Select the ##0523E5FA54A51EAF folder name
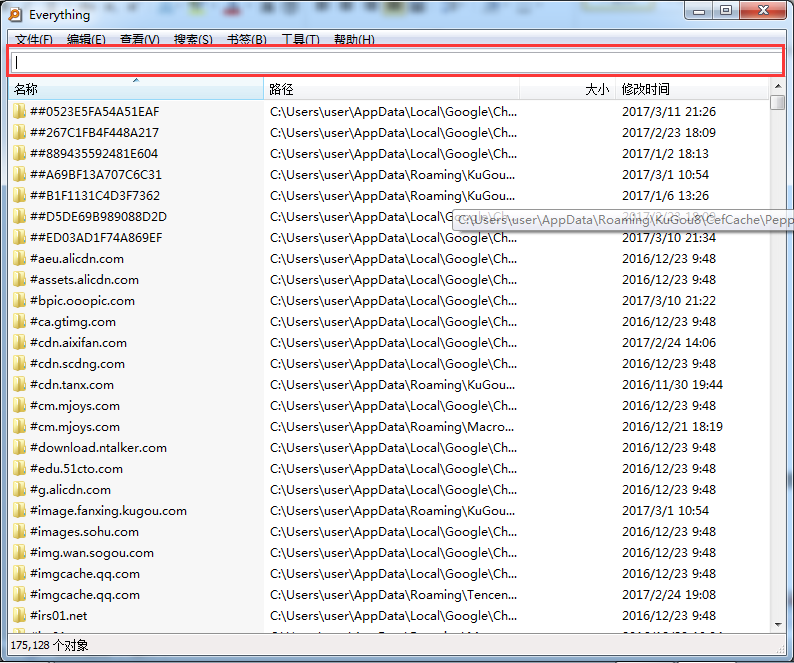Image resolution: width=794 pixels, height=663 pixels. click(x=95, y=111)
